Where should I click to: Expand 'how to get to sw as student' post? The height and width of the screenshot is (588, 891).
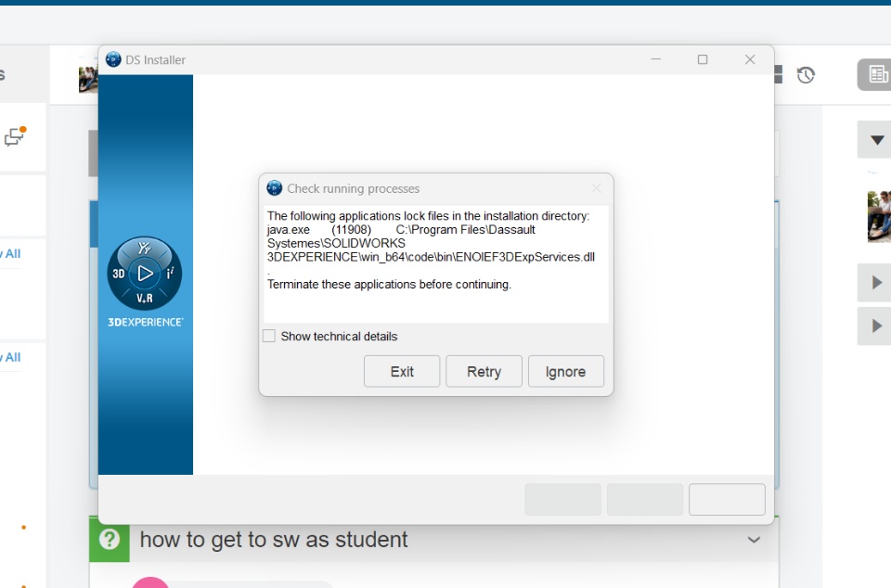click(754, 540)
